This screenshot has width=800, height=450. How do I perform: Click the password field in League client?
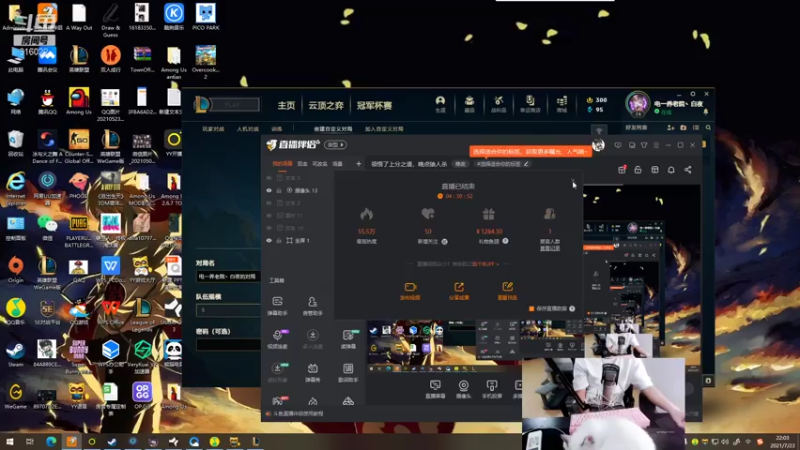point(229,345)
